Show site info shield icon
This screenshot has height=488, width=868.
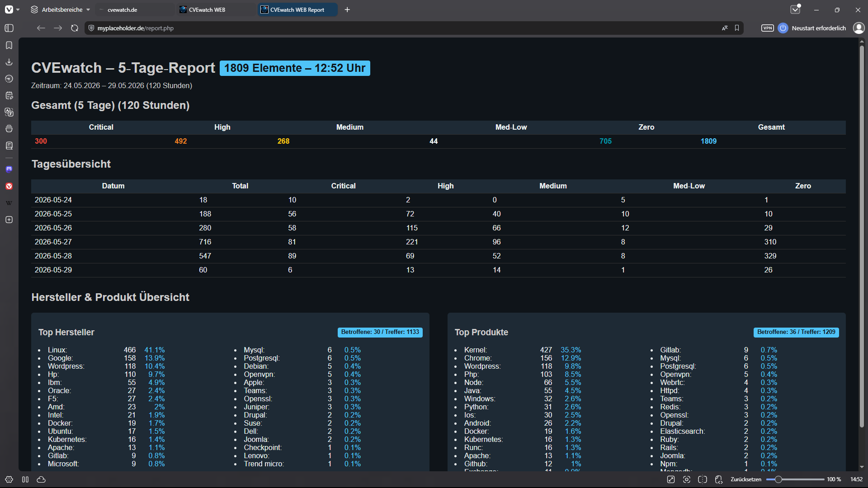tap(91, 28)
